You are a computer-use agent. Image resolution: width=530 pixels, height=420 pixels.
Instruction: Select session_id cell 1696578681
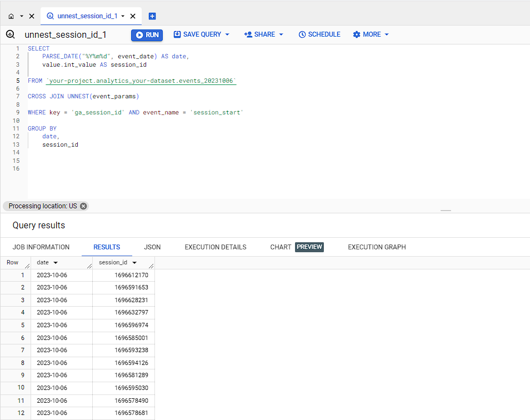123,413
